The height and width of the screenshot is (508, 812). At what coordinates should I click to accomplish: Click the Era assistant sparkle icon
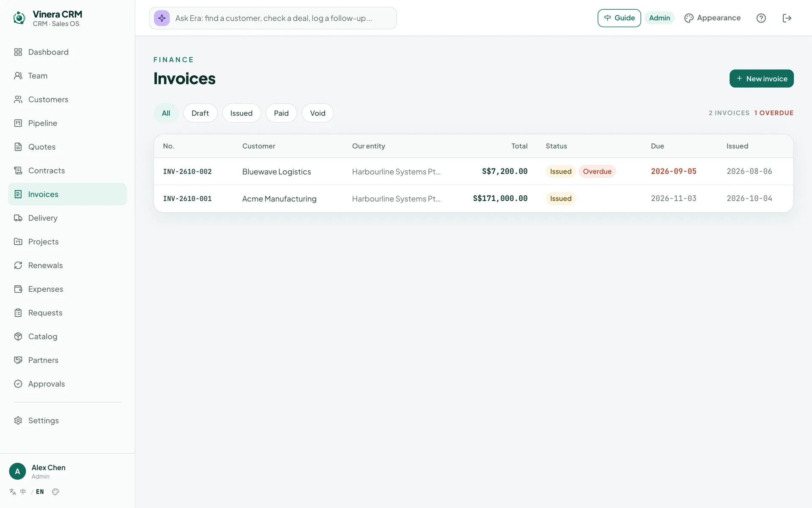pos(162,18)
